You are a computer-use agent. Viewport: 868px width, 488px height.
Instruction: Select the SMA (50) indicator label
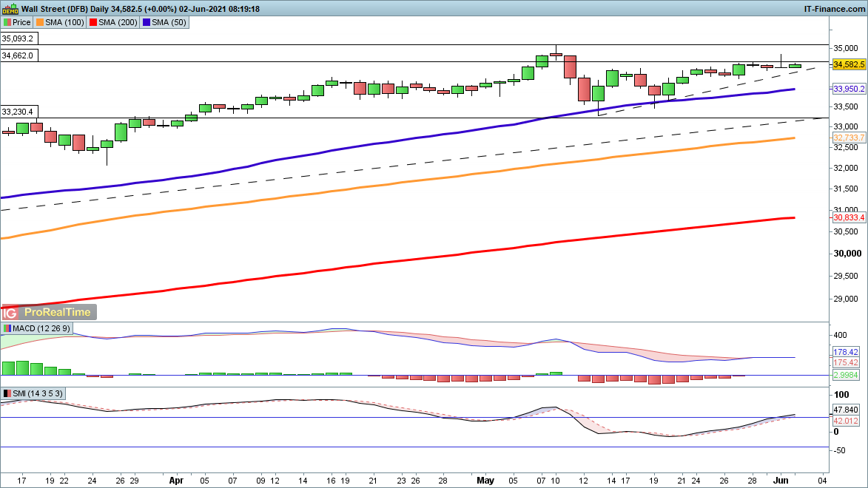pos(167,23)
